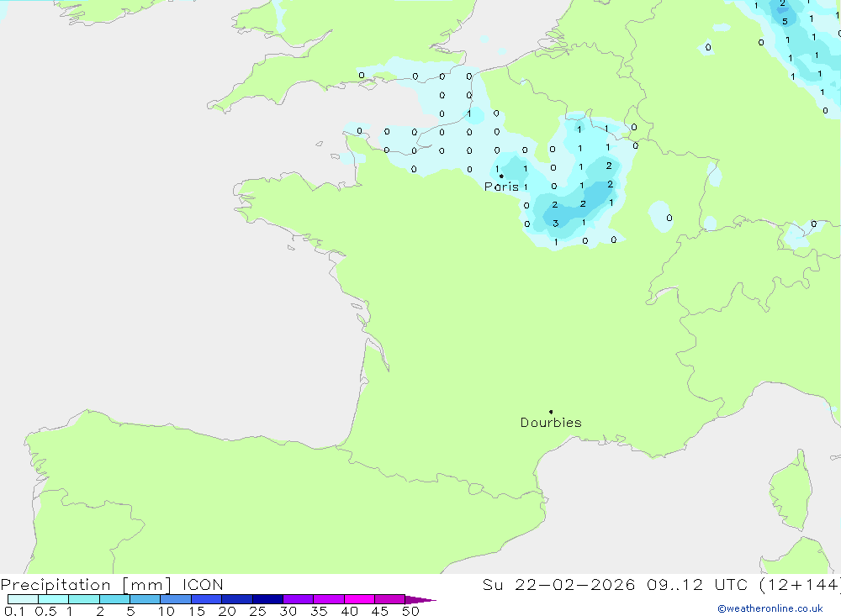Select the black dot above Dourbies
Viewport: 841px width, 616px height.
[x=551, y=412]
